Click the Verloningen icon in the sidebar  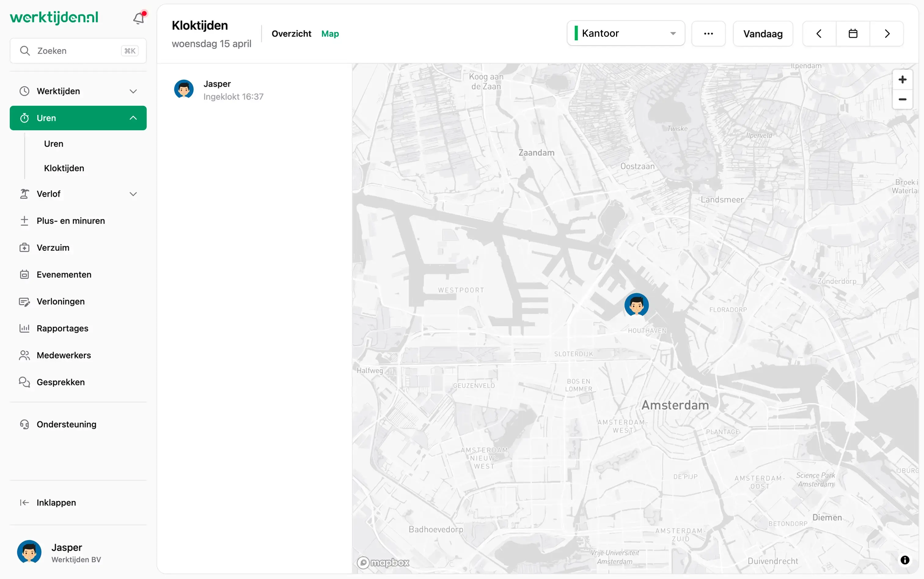tap(24, 301)
